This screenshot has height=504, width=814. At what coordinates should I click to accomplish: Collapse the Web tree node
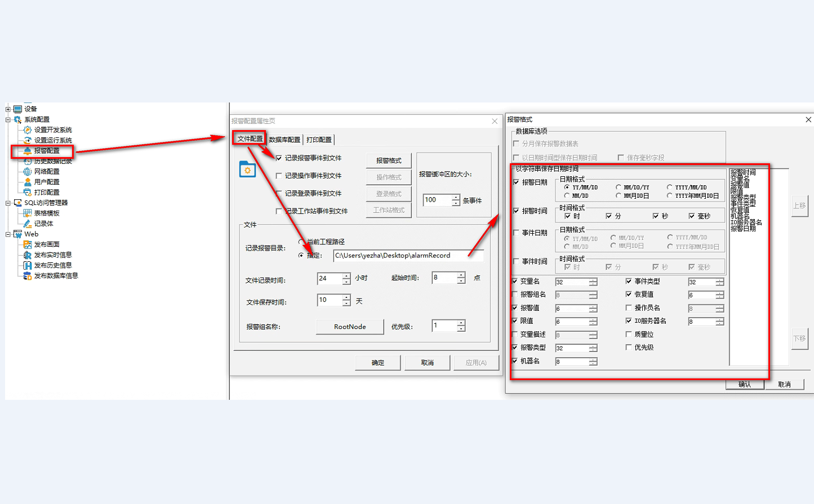[x=8, y=234]
